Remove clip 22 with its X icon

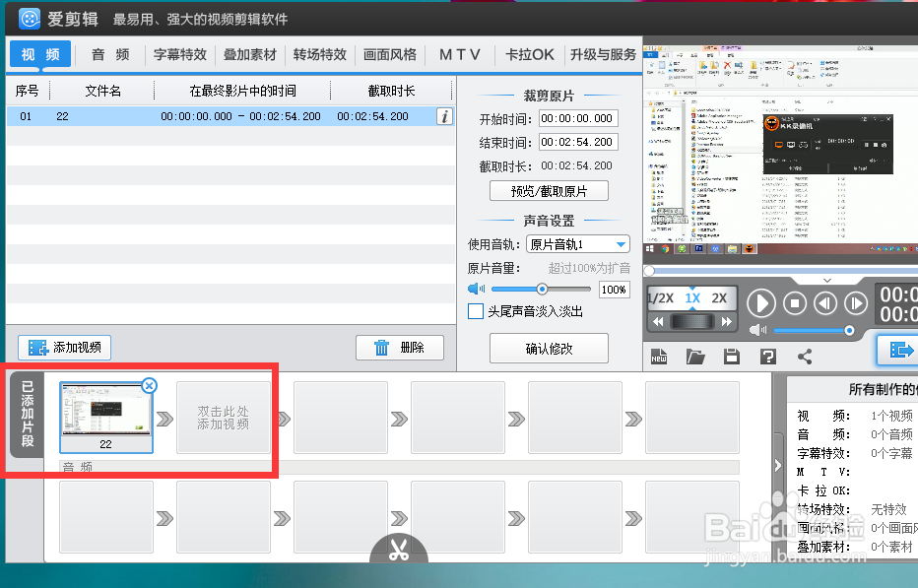pyautogui.click(x=150, y=385)
